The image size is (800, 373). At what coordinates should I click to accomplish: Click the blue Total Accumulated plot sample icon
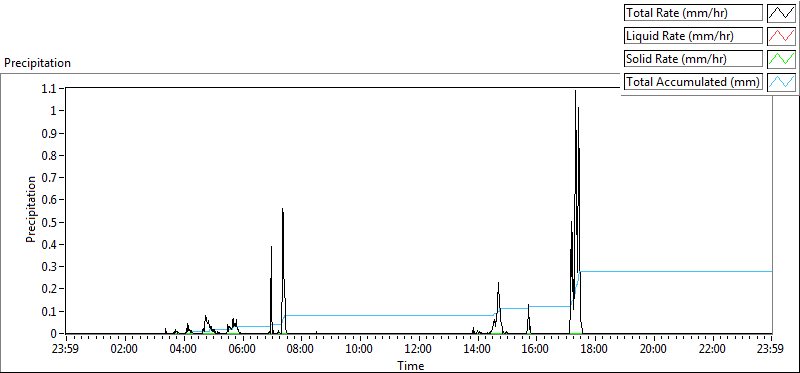[781, 81]
